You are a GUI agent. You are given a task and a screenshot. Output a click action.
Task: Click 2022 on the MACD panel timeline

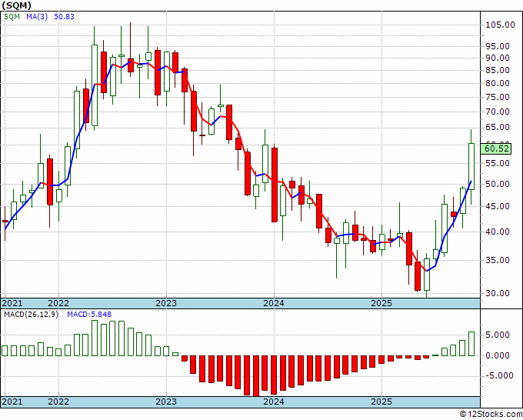pos(58,402)
